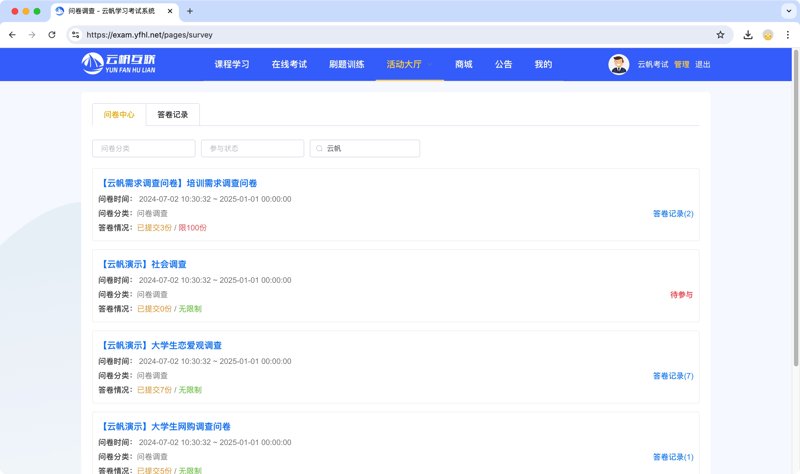Screen dimensions: 800x474
Task: Click 已提交7份 text
Action: tap(154, 390)
